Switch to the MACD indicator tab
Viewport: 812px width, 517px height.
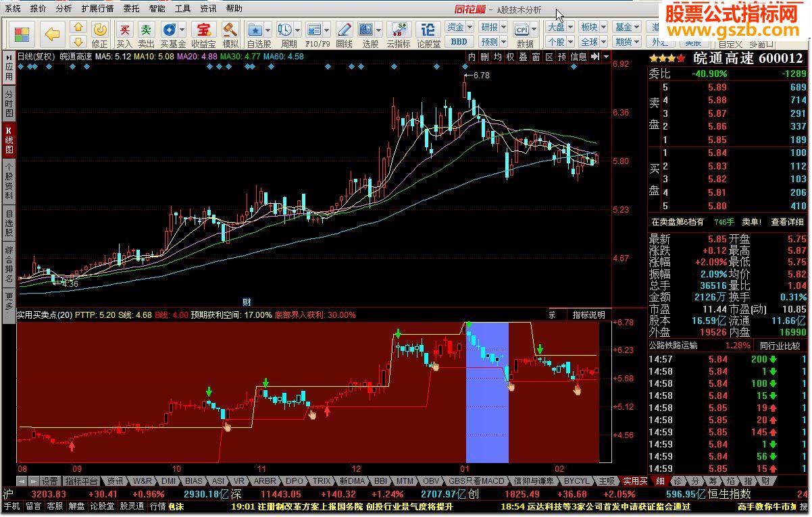pos(476,481)
